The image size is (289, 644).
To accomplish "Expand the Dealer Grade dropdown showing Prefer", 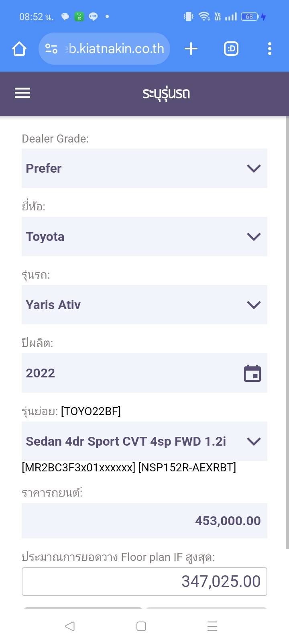I will 144,168.
